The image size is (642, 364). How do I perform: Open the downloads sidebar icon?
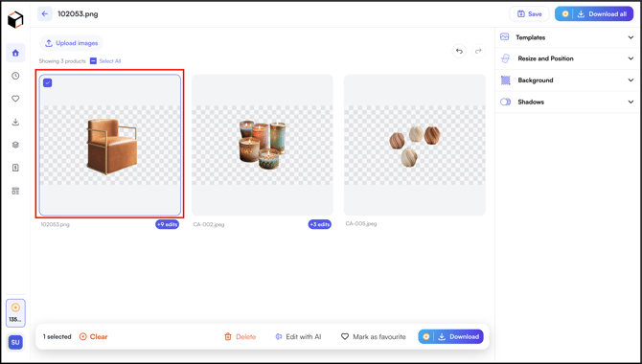click(x=15, y=122)
